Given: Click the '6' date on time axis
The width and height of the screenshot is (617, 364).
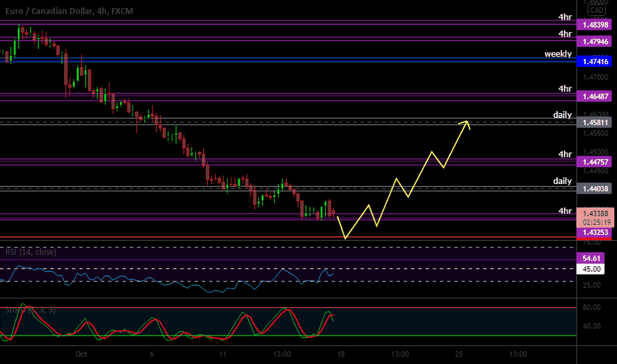Looking at the screenshot, I should pos(152,354).
